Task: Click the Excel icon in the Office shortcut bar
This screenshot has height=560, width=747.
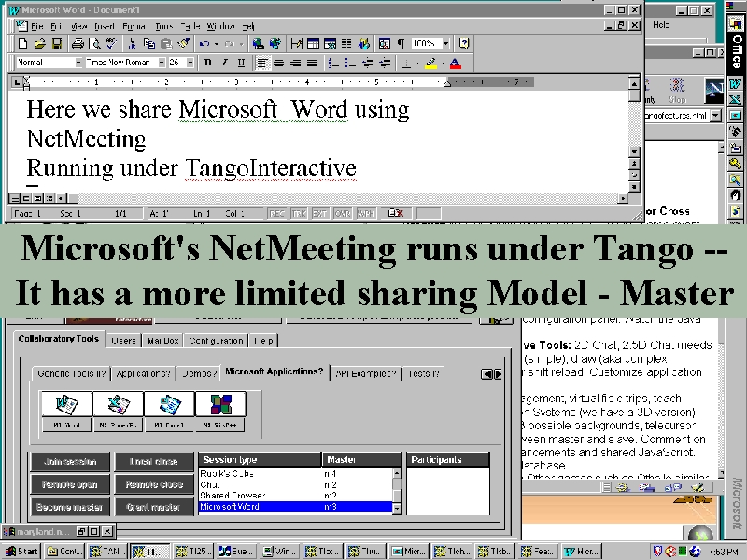Action: pos(735,100)
